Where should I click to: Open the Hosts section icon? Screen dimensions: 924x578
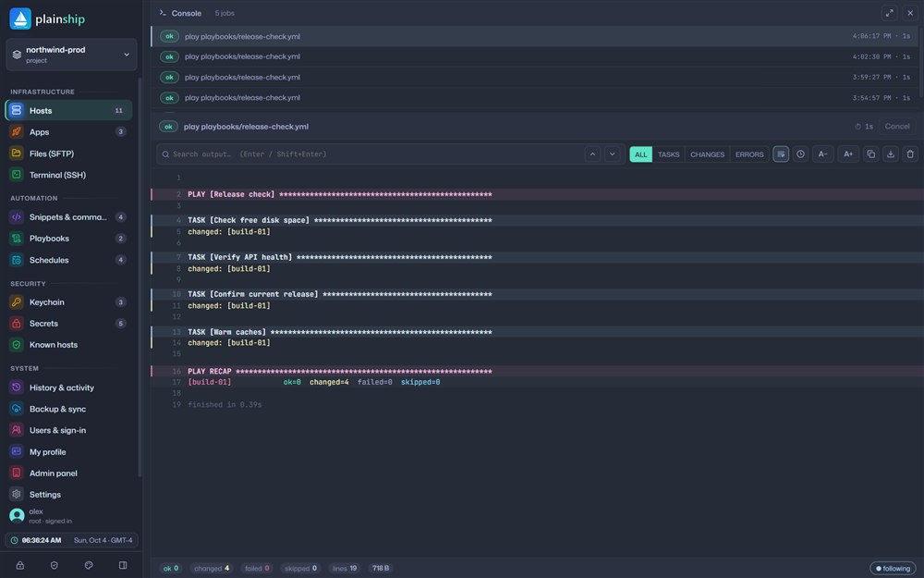[x=17, y=110]
